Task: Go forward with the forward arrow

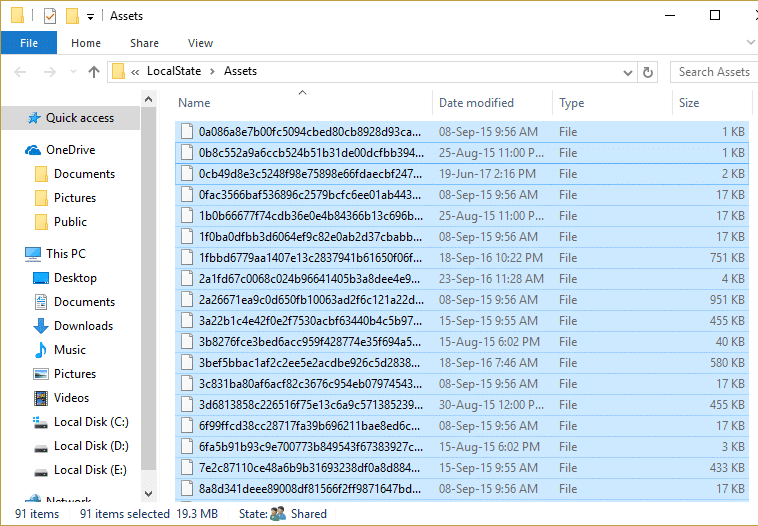Action: tap(49, 72)
